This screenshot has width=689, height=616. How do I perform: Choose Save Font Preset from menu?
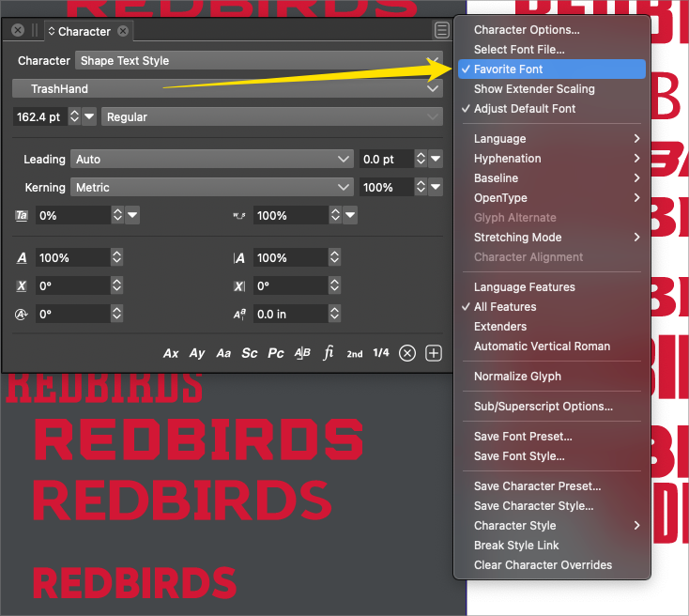pos(523,437)
